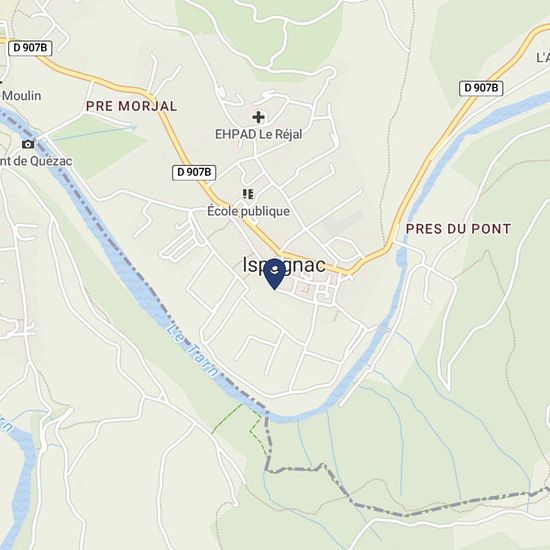Open the Pont de Quézac place label
Viewport: 550px width, 550px height.
click(36, 161)
